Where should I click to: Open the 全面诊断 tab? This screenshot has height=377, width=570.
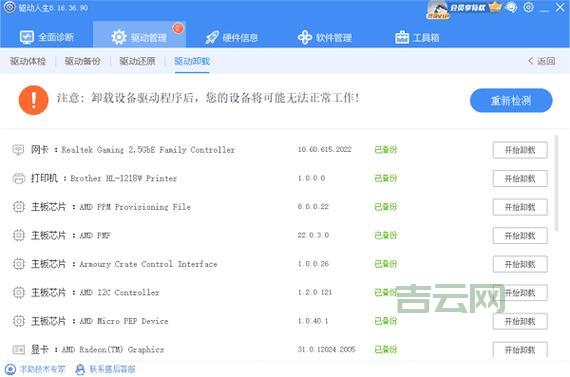47,37
